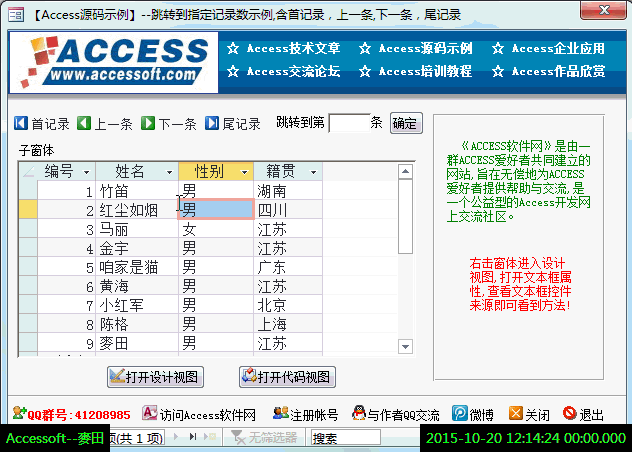Click QQ群号:41208985 text
The height and width of the screenshot is (452, 632).
[79, 415]
